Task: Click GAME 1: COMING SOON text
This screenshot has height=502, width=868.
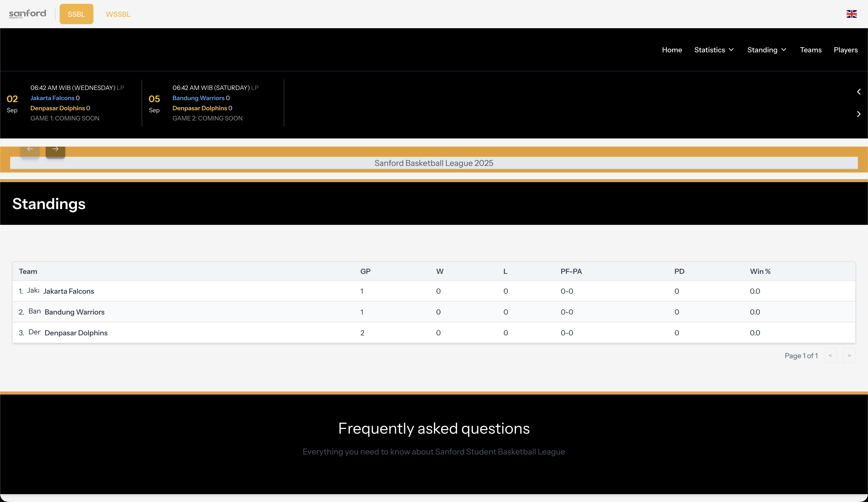Action: coord(65,118)
